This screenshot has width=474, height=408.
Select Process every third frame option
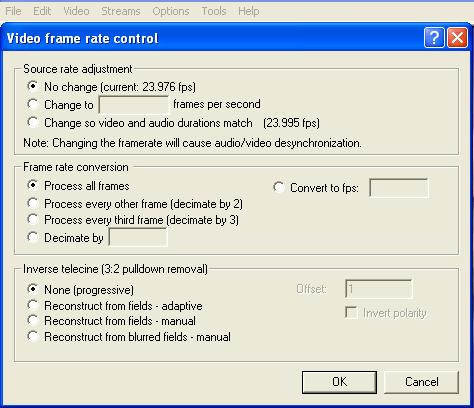click(x=33, y=220)
